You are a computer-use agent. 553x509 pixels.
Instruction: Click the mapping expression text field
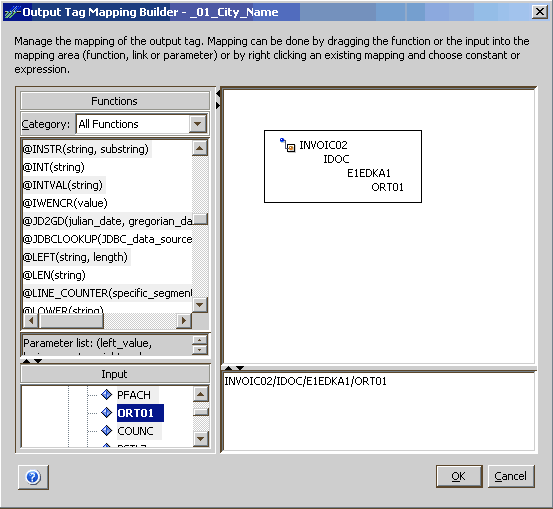coord(379,411)
